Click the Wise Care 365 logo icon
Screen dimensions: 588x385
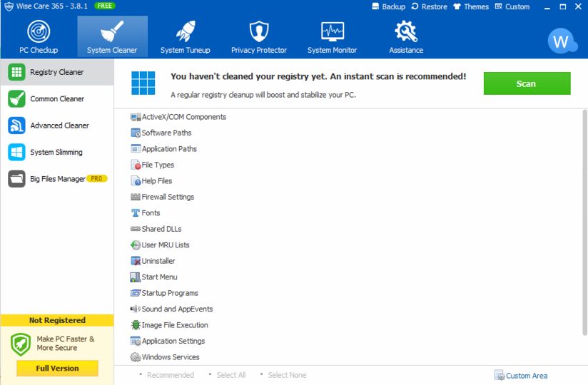pos(9,6)
